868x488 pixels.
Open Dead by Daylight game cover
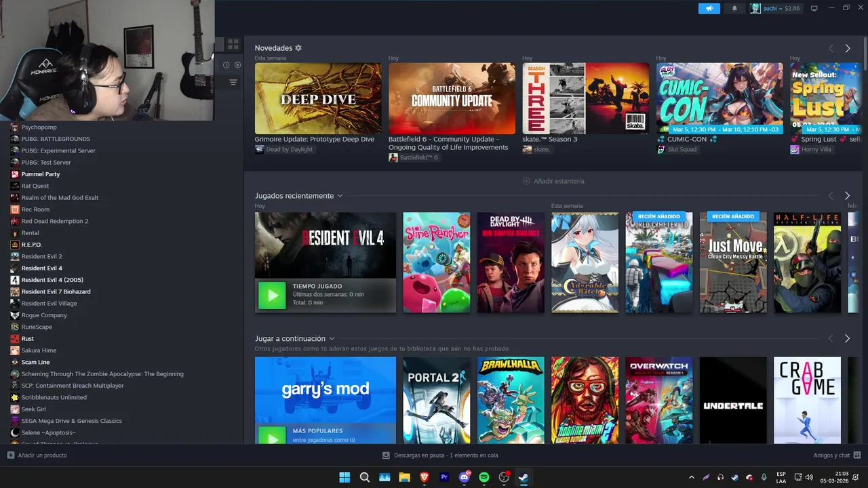click(x=511, y=262)
